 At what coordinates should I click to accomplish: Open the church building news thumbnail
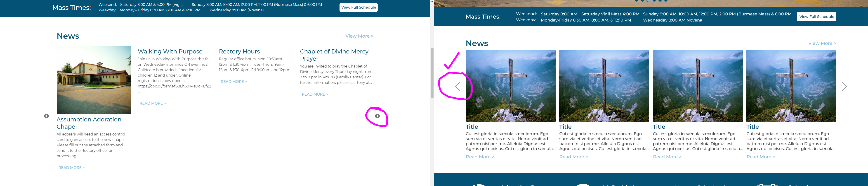(x=94, y=80)
